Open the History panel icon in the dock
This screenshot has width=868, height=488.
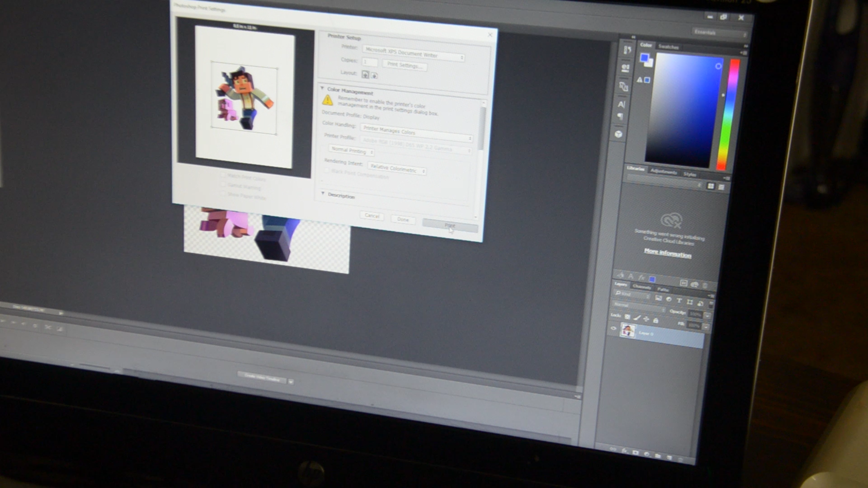pos(627,50)
